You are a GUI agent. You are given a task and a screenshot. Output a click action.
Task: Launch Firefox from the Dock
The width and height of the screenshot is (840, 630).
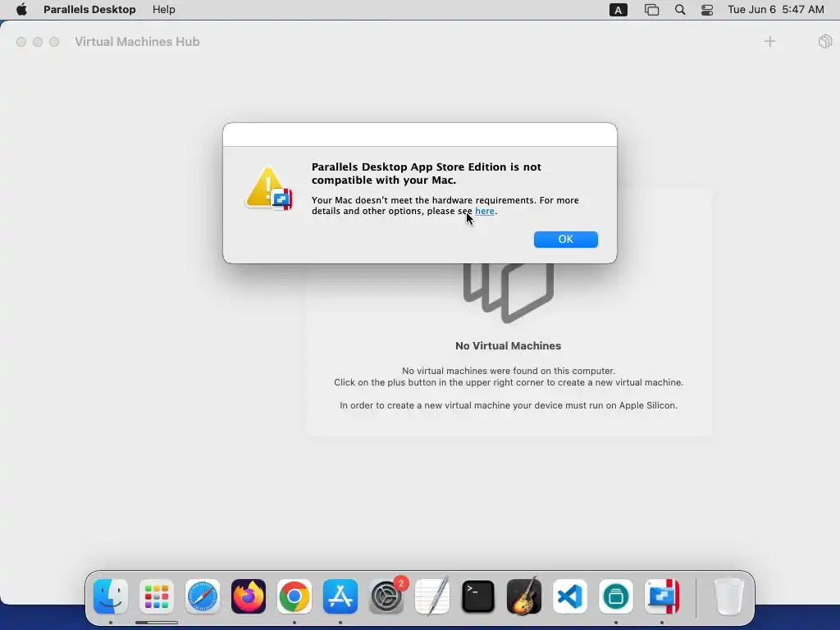tap(249, 596)
